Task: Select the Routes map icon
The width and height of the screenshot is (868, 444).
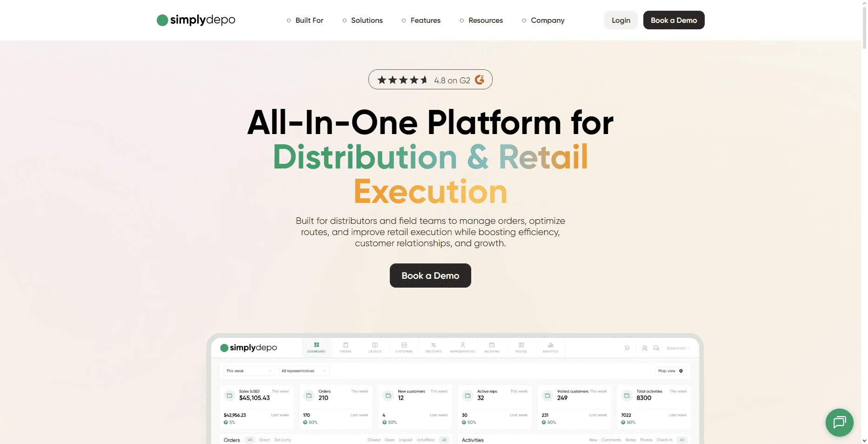Action: tap(521, 348)
